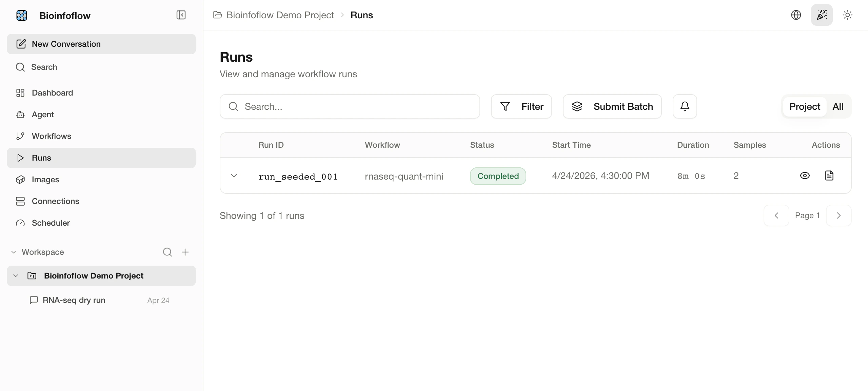Image resolution: width=868 pixels, height=391 pixels.
Task: Go to Dashboard
Action: [101, 93]
